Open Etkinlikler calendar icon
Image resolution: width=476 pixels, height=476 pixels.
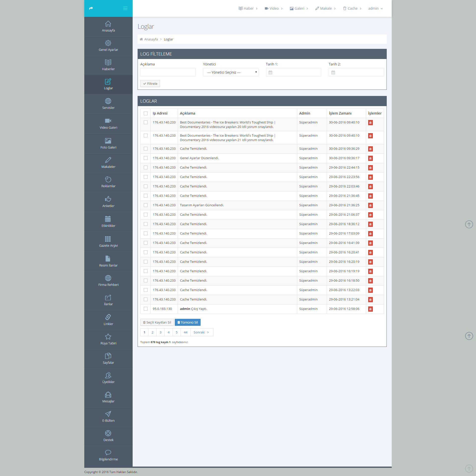point(108,219)
